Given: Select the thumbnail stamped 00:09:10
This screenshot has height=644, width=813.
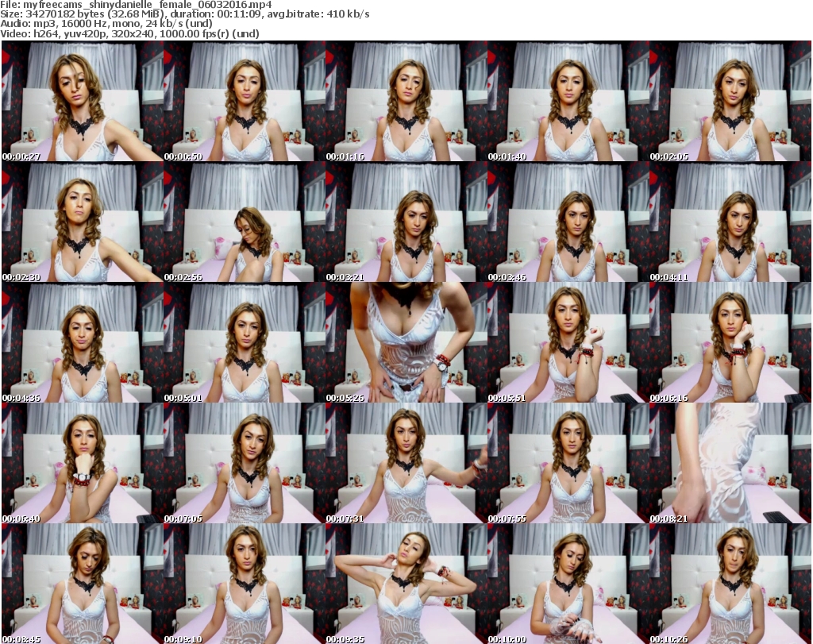Looking at the screenshot, I should click(245, 584).
